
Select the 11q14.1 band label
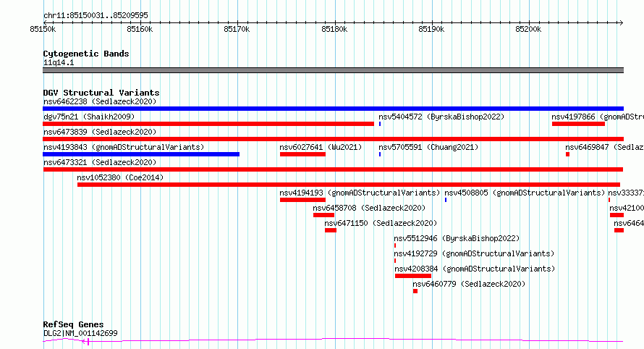tap(59, 62)
